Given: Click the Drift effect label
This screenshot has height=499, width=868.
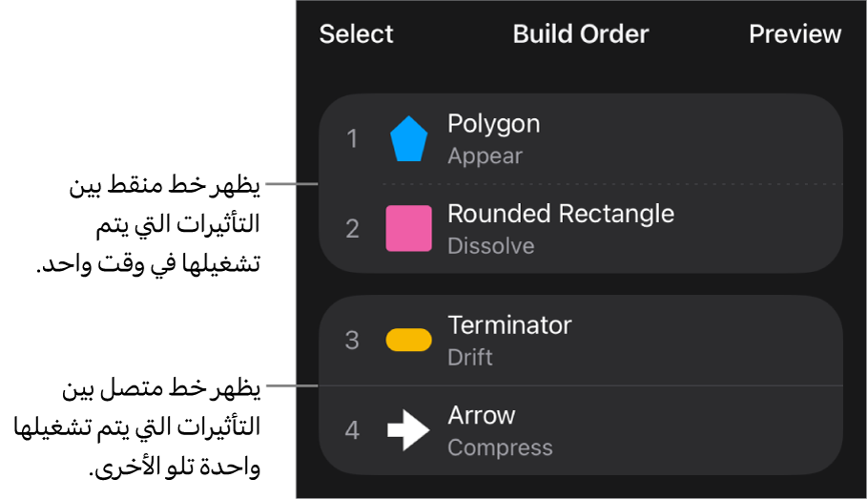Looking at the screenshot, I should (469, 358).
